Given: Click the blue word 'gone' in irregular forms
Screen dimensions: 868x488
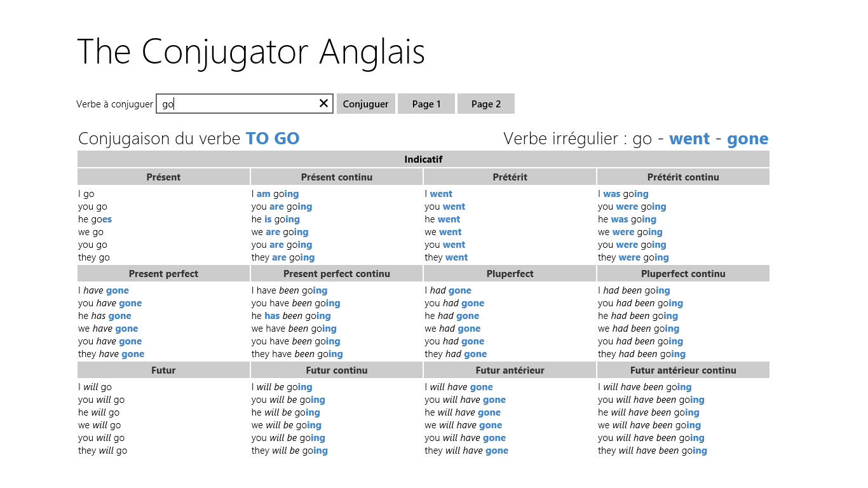Looking at the screenshot, I should (x=747, y=139).
